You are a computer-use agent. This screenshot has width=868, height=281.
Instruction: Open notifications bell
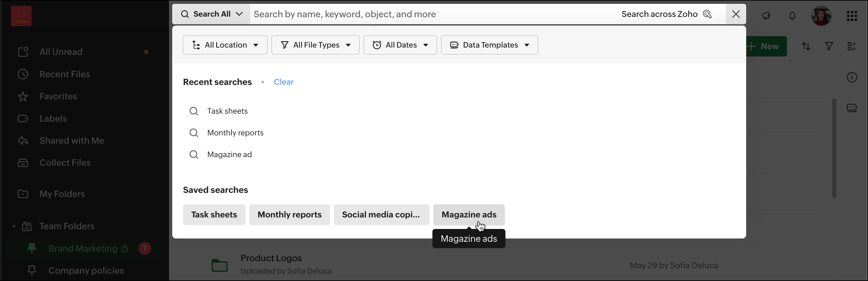[x=792, y=16]
